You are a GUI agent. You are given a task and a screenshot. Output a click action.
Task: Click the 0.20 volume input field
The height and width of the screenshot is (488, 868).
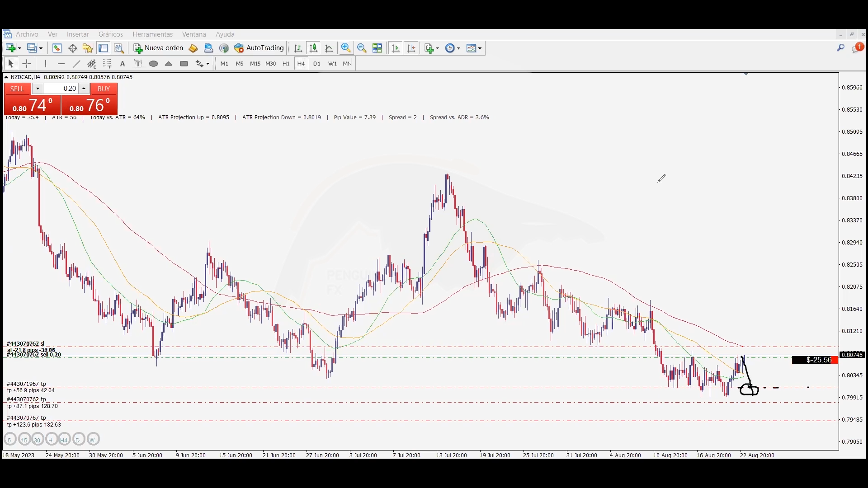[x=61, y=89]
